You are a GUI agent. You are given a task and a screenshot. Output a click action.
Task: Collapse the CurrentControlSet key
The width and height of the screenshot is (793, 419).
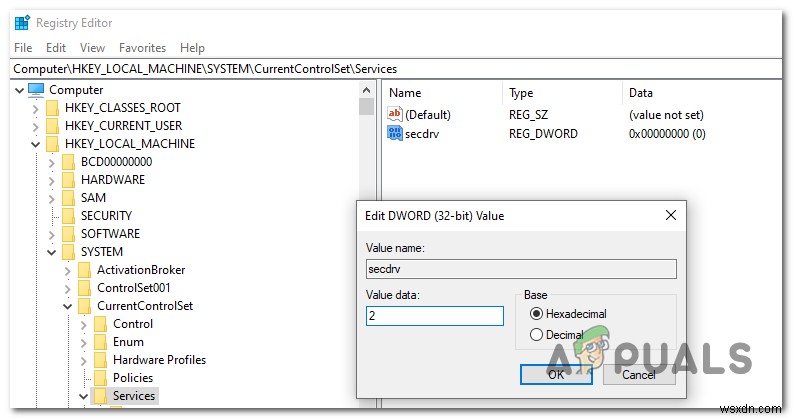point(68,307)
